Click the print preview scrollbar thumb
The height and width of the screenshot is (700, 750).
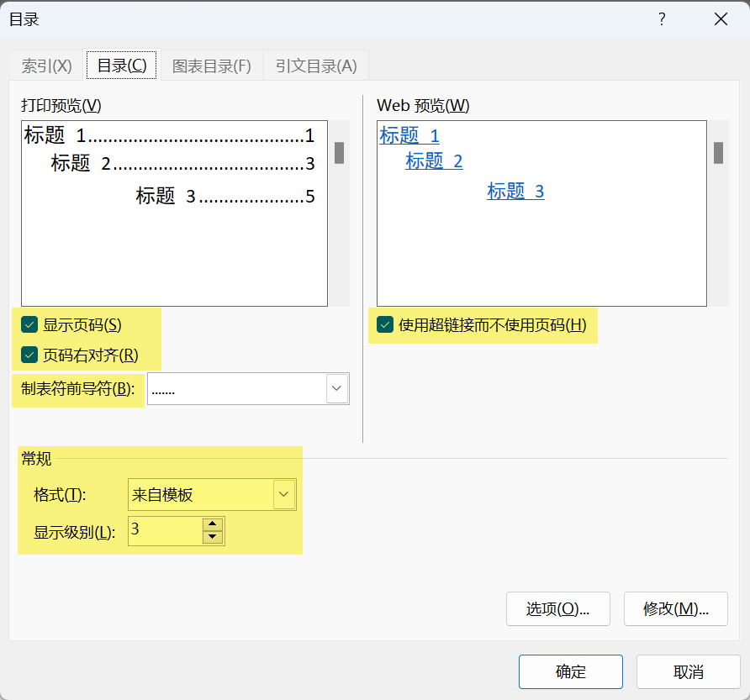(339, 153)
